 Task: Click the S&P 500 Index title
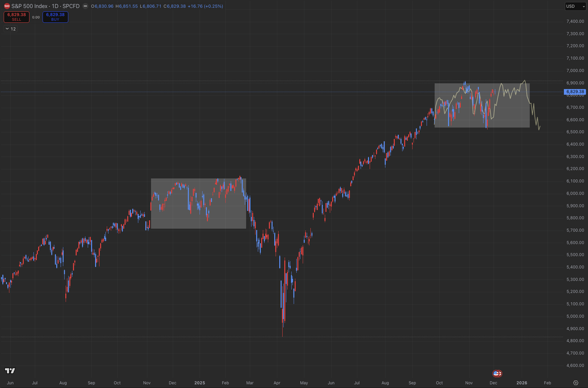point(29,6)
